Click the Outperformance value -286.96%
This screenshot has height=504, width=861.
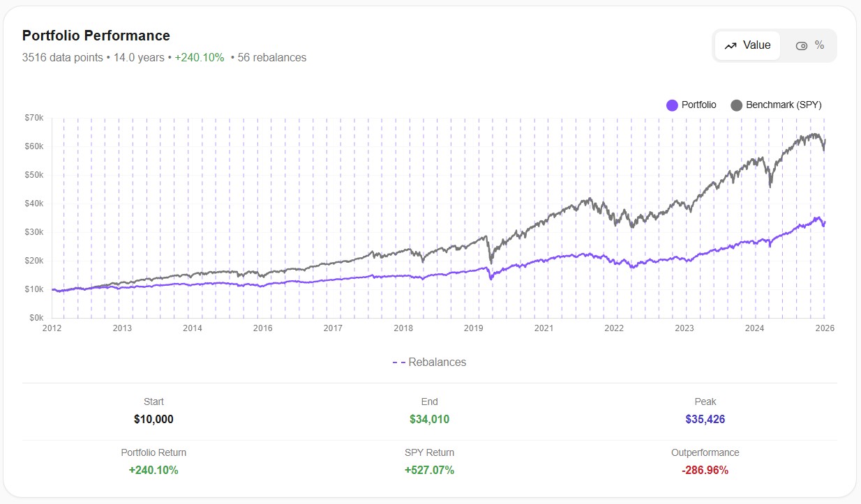click(705, 470)
